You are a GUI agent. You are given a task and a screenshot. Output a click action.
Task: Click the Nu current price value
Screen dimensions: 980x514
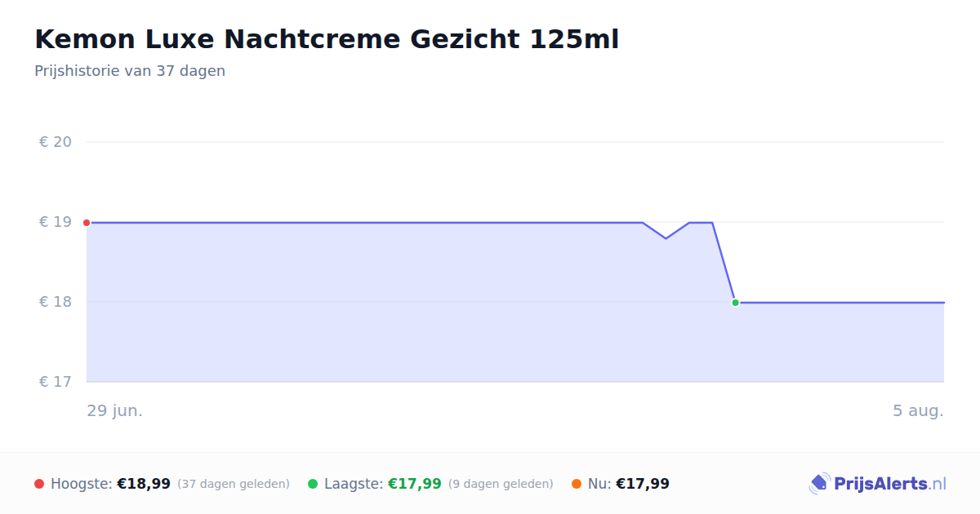click(x=643, y=484)
